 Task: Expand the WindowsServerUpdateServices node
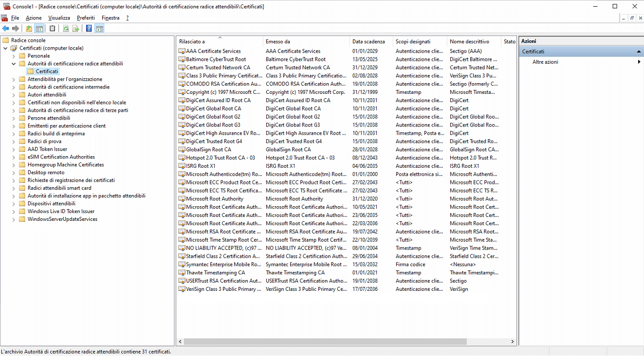(14, 219)
